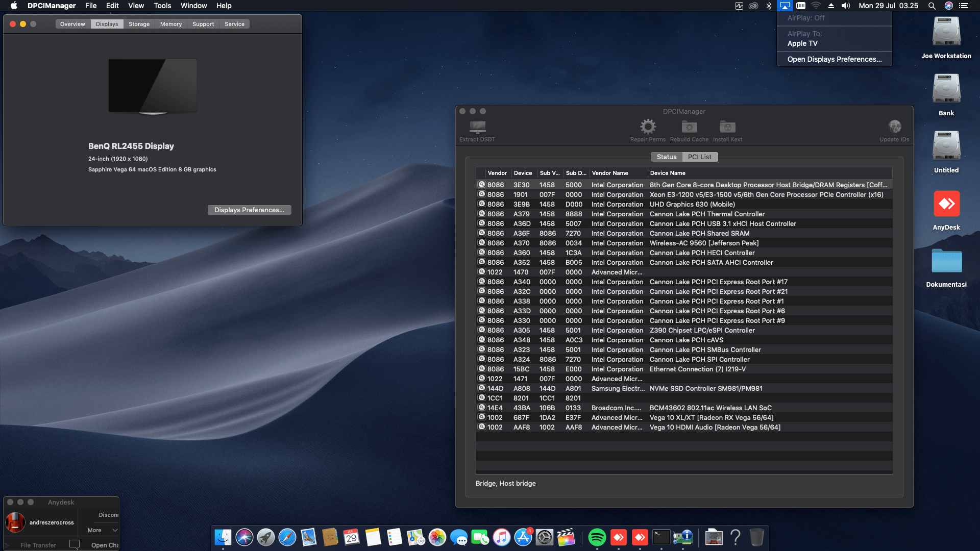Open Spotify from the Dock

coord(597,537)
